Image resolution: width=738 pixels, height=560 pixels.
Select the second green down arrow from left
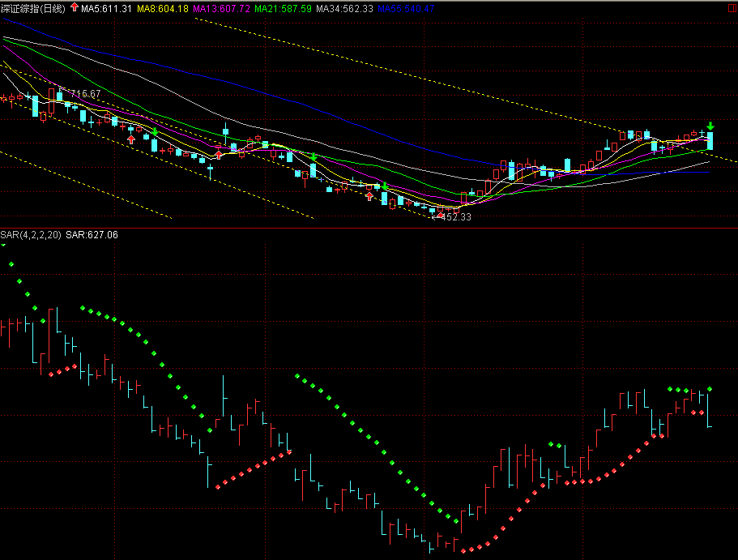pyautogui.click(x=314, y=156)
